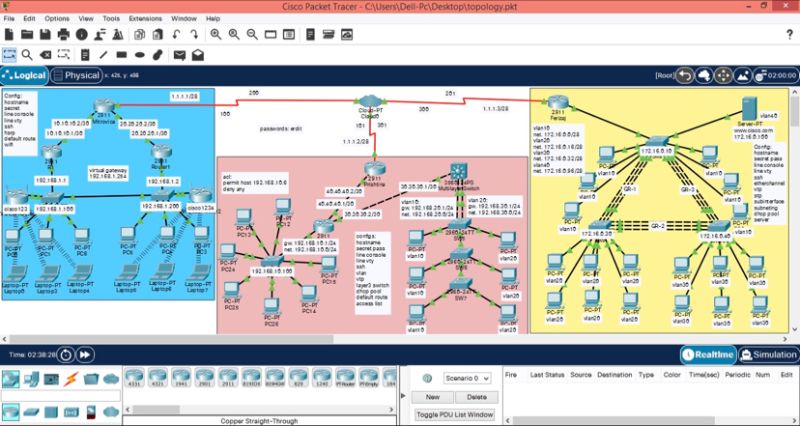Viewport: 800px width, 426px height.
Task: Click Toggle PDU List Window button
Action: click(453, 413)
